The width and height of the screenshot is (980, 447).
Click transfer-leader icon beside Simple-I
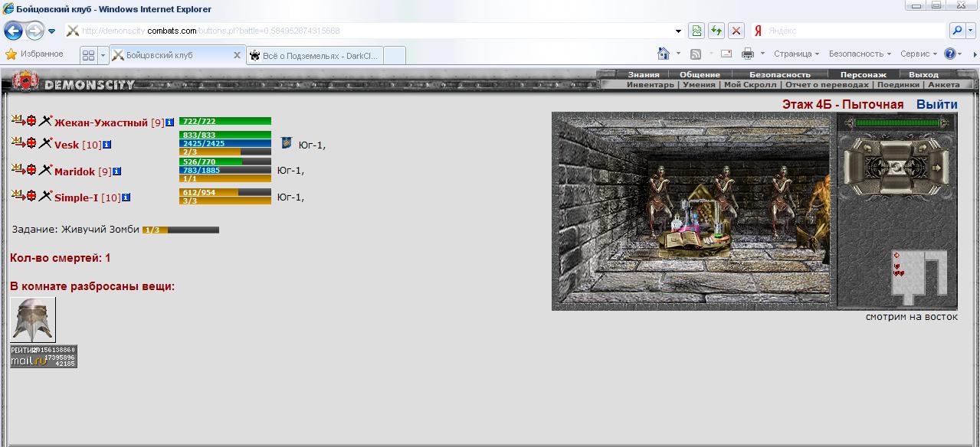(18, 195)
